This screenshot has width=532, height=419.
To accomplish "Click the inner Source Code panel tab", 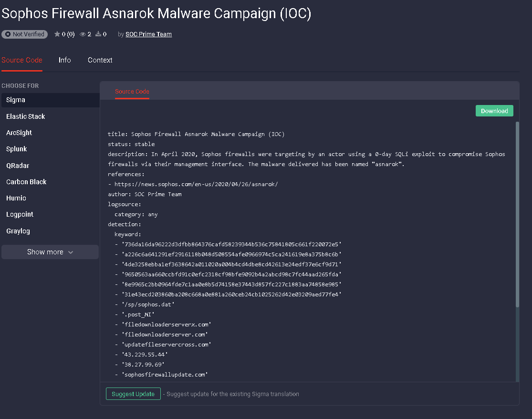I will [132, 91].
